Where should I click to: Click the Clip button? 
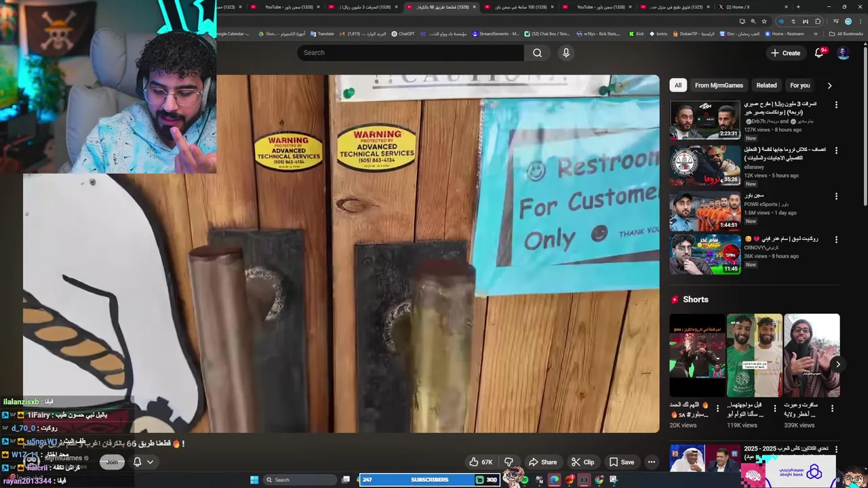click(x=583, y=462)
